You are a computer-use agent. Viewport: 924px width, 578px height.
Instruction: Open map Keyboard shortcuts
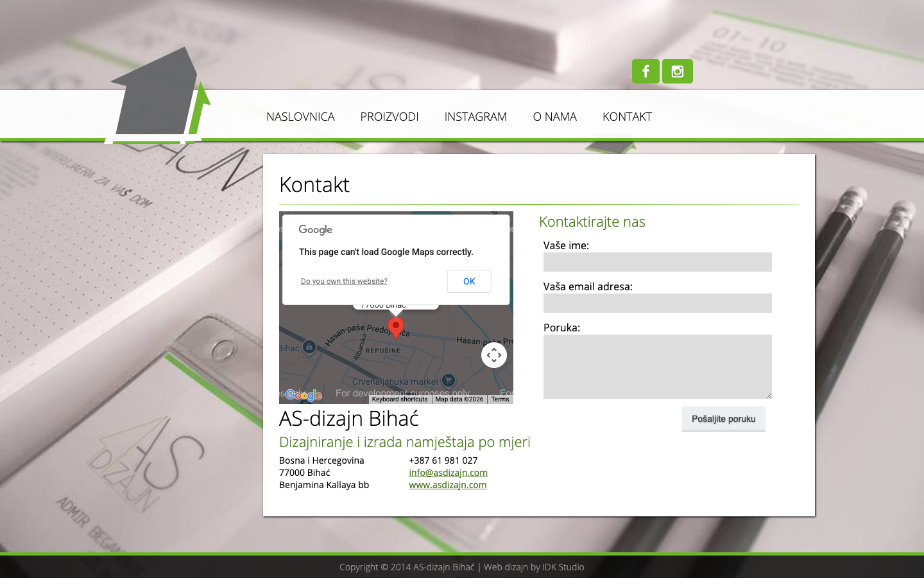[x=400, y=399]
